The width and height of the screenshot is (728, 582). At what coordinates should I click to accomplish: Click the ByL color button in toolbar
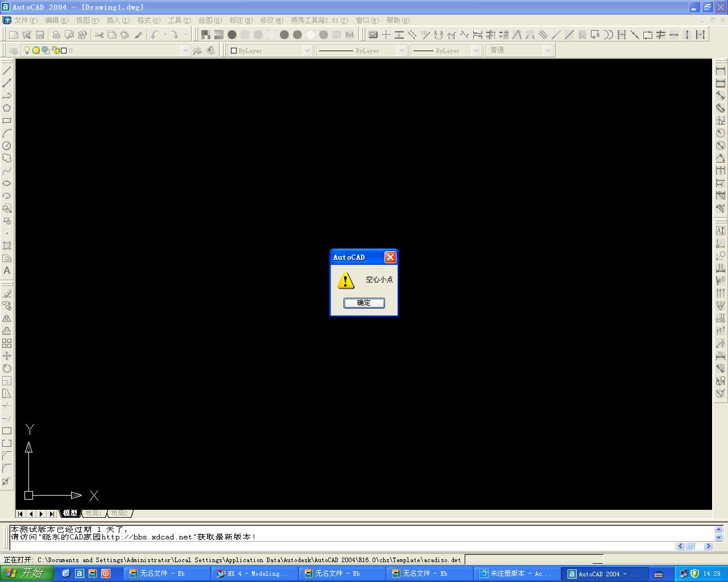click(x=349, y=35)
